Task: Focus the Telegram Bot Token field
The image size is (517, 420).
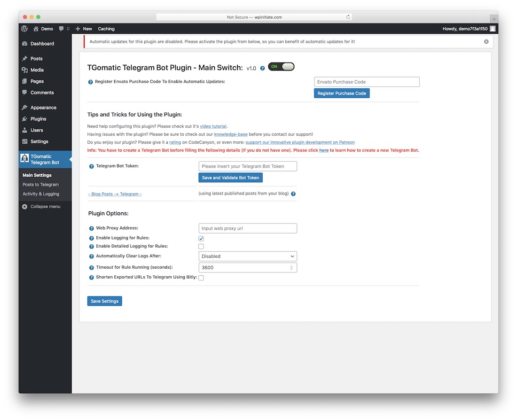Action: coord(248,166)
